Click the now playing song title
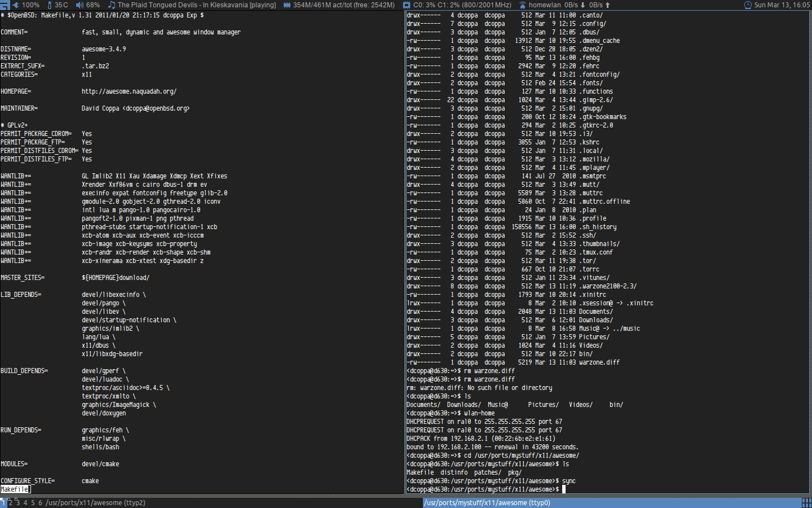 coord(197,5)
